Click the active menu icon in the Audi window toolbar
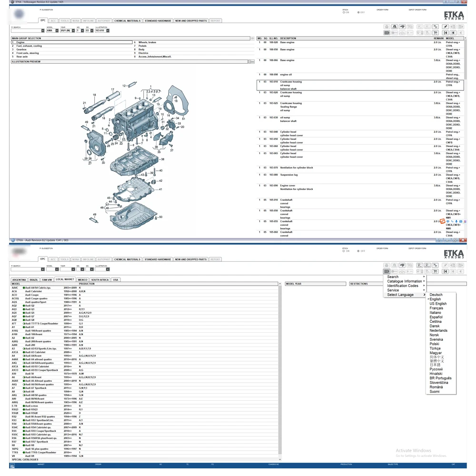This screenshot has height=476, width=476. (x=387, y=271)
